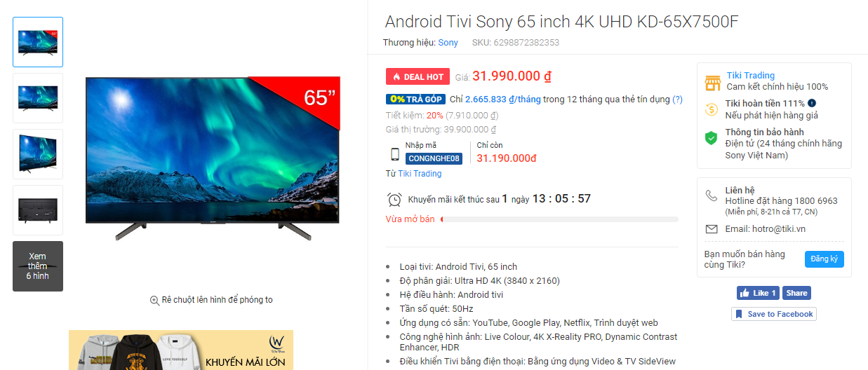The image size is (868, 370).
Task: Click the email envelope icon
Action: click(x=712, y=229)
